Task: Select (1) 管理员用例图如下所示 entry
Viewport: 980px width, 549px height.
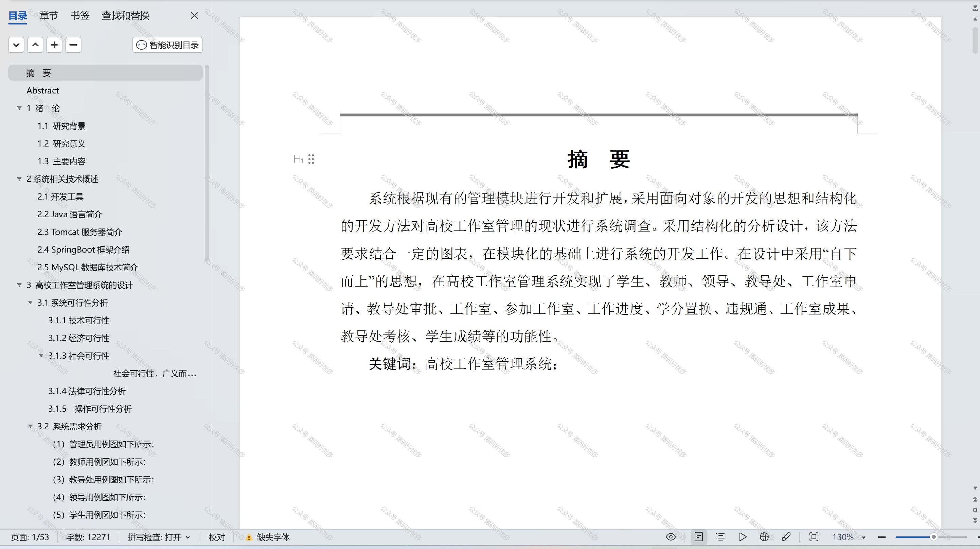Action: tap(103, 444)
